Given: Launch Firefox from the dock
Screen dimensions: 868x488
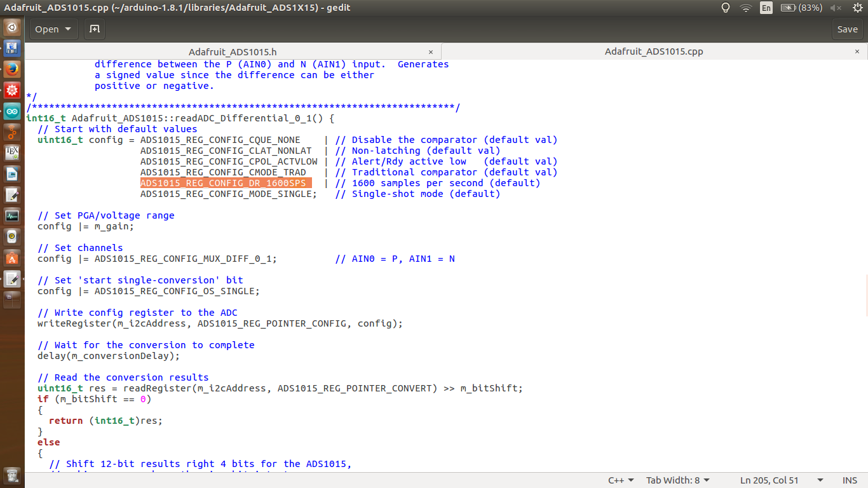Looking at the screenshot, I should click(11, 69).
